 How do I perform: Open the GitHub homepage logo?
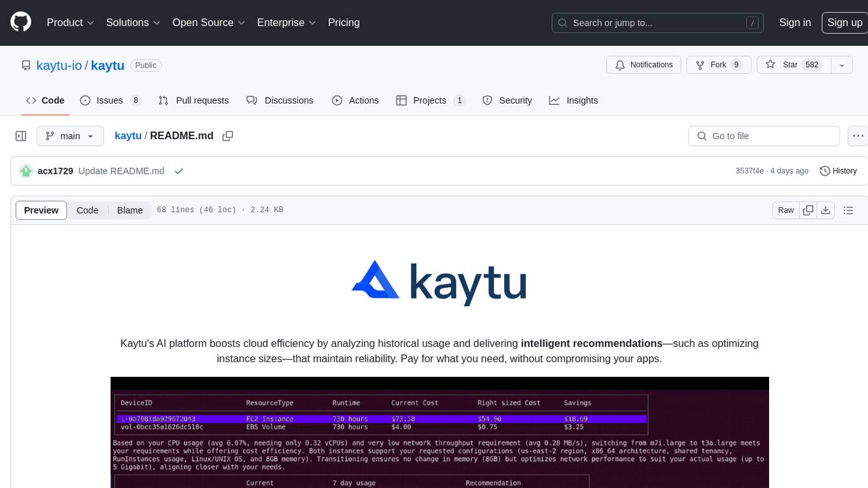point(20,22)
